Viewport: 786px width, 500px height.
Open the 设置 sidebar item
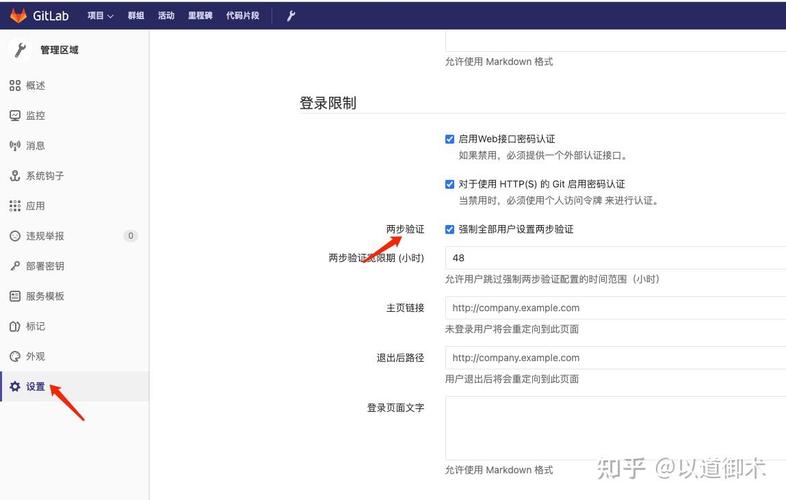click(x=74, y=386)
